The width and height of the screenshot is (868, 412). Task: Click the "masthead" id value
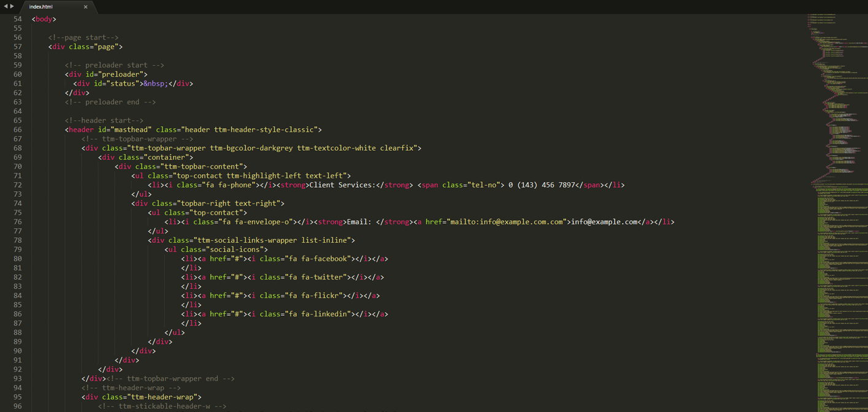(131, 129)
